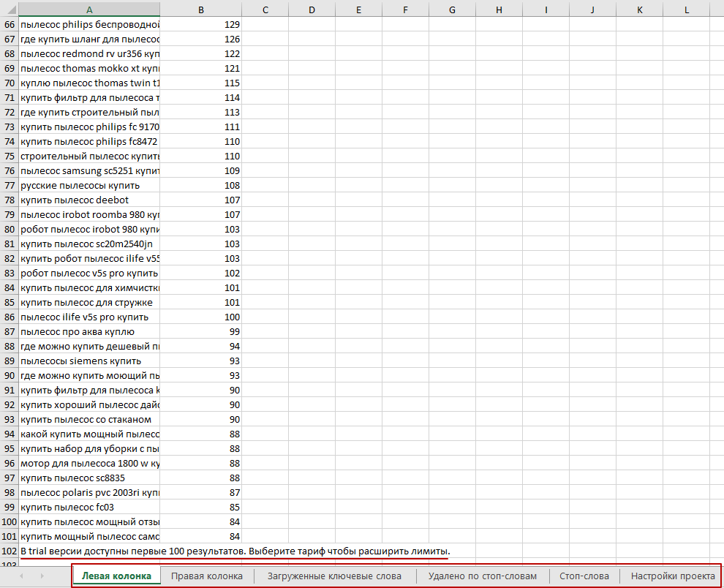Click cell 'пылесос redmond rv ur356'

pos(89,53)
